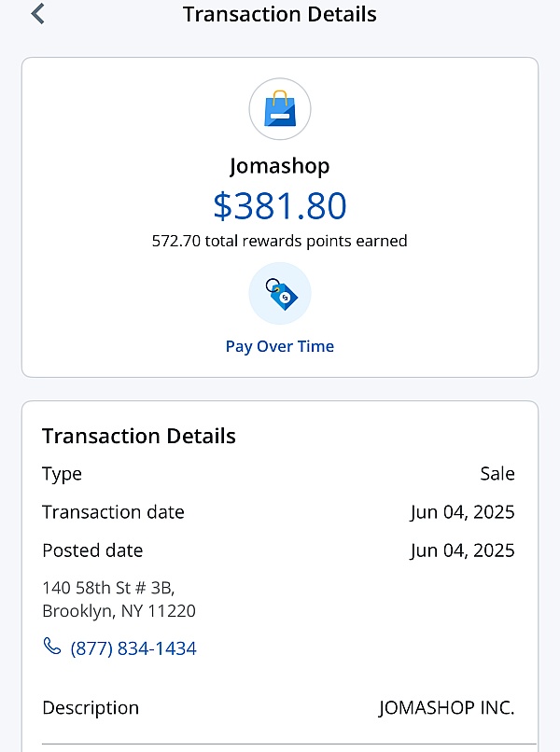The image size is (560, 752).
Task: Click the page title Transaction Details header
Action: point(280,14)
